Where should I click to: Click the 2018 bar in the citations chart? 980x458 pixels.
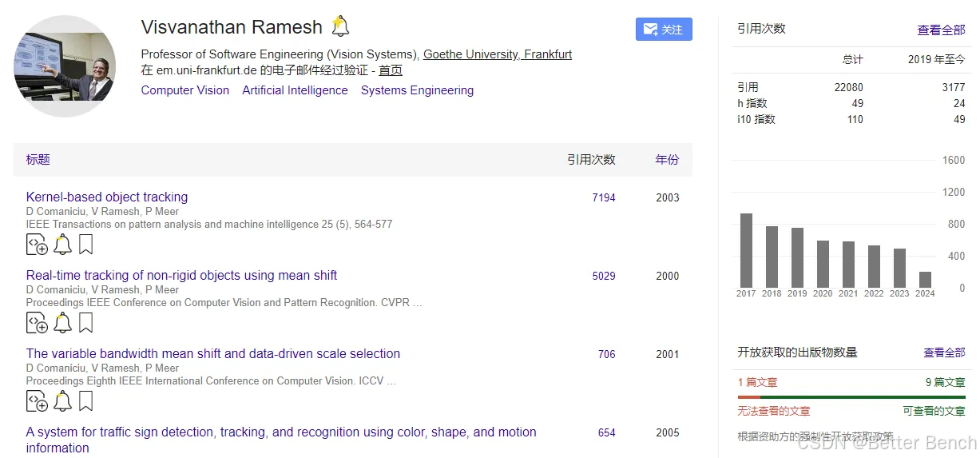tap(772, 257)
